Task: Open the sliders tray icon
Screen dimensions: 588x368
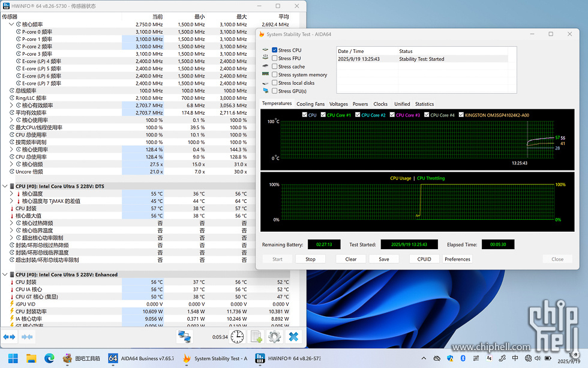Action: coord(476,358)
